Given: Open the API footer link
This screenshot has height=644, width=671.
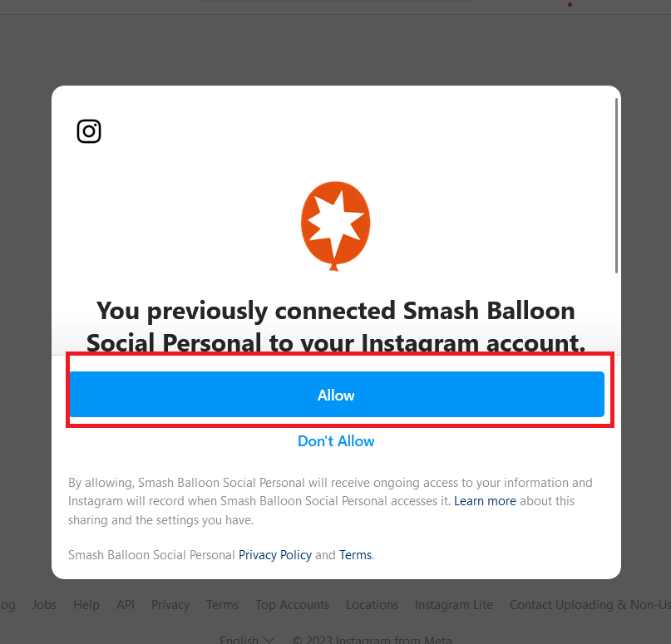Looking at the screenshot, I should [126, 605].
